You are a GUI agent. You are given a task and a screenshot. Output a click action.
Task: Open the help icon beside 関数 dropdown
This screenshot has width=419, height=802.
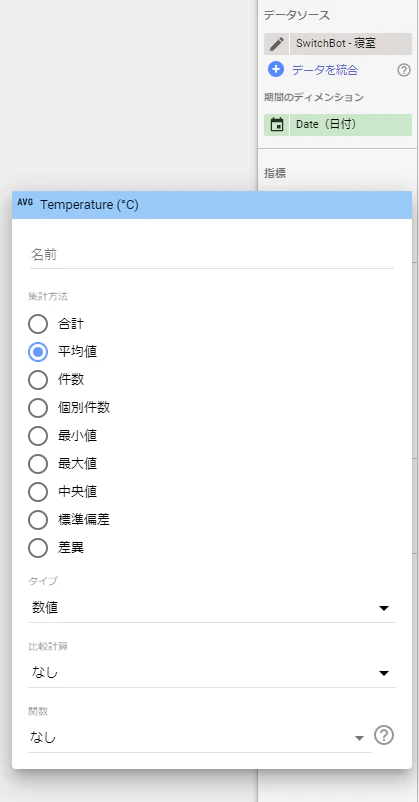[x=384, y=736]
